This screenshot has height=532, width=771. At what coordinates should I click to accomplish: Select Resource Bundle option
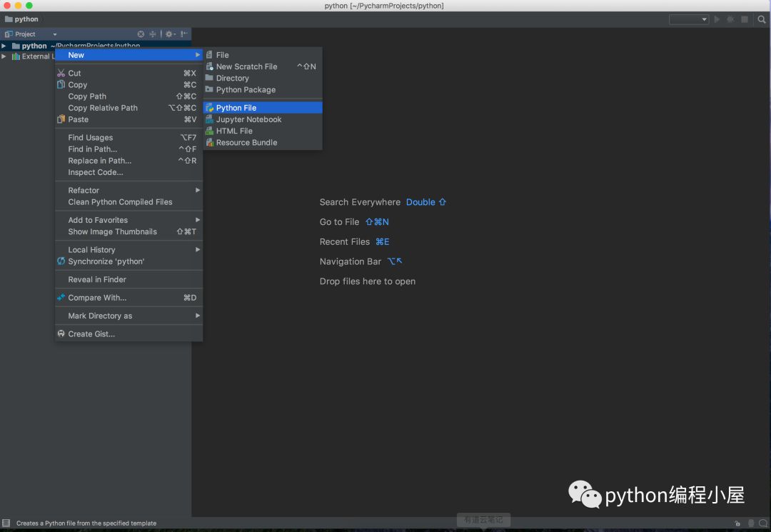point(263,143)
